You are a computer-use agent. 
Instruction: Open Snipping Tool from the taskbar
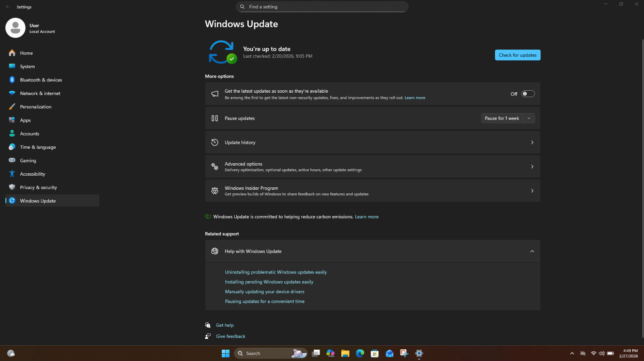click(404, 353)
